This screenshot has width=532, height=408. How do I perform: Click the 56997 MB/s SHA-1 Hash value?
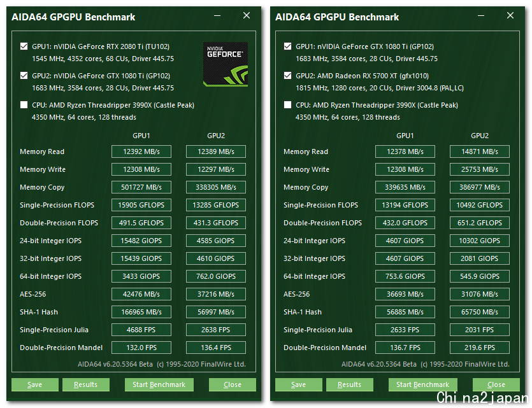216,312
